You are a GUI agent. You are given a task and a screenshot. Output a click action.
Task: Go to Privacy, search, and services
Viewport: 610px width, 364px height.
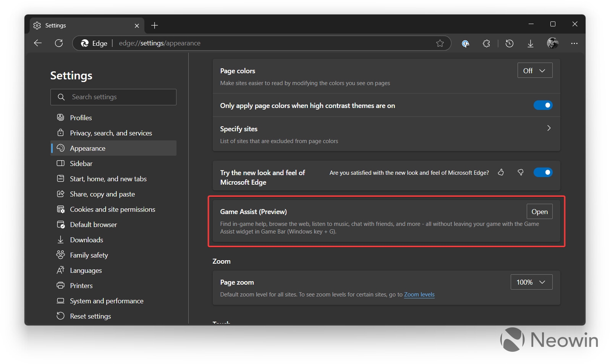(111, 133)
